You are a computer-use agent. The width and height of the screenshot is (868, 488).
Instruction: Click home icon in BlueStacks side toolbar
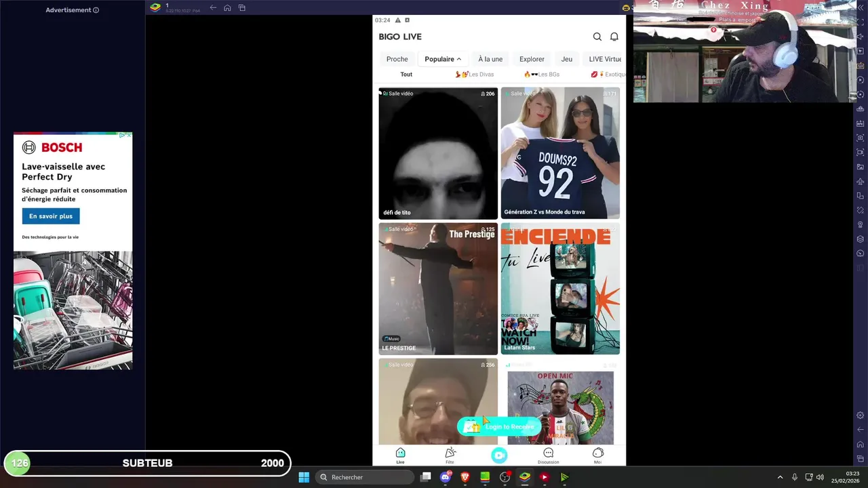click(x=860, y=445)
